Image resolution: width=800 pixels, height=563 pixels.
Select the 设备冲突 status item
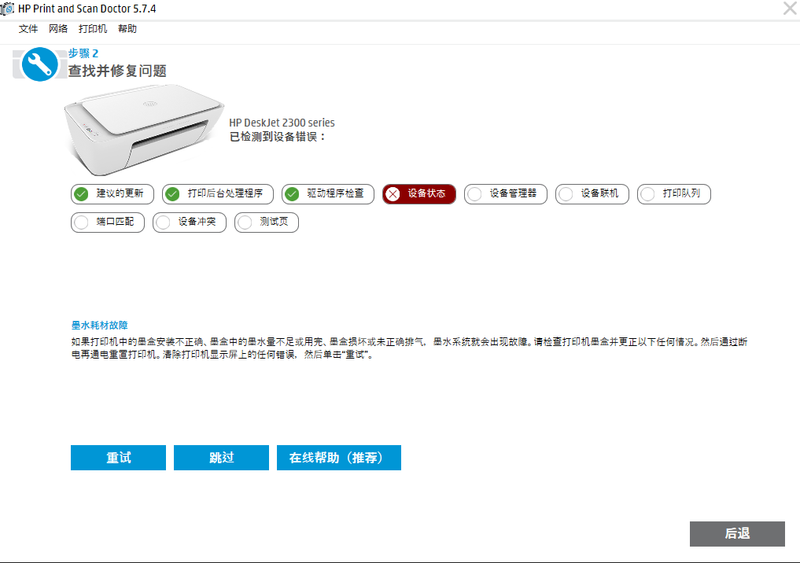point(189,222)
